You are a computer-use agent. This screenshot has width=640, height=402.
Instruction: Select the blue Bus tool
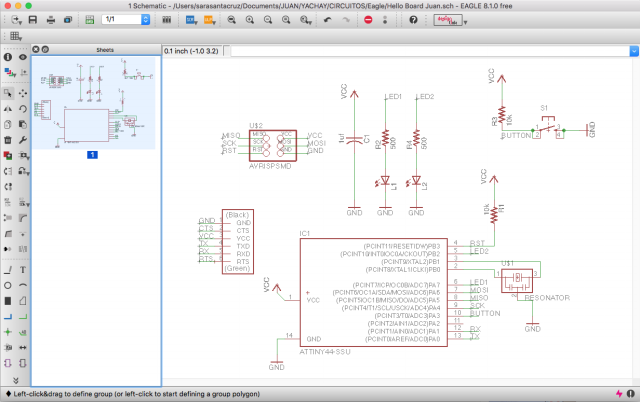(8, 316)
